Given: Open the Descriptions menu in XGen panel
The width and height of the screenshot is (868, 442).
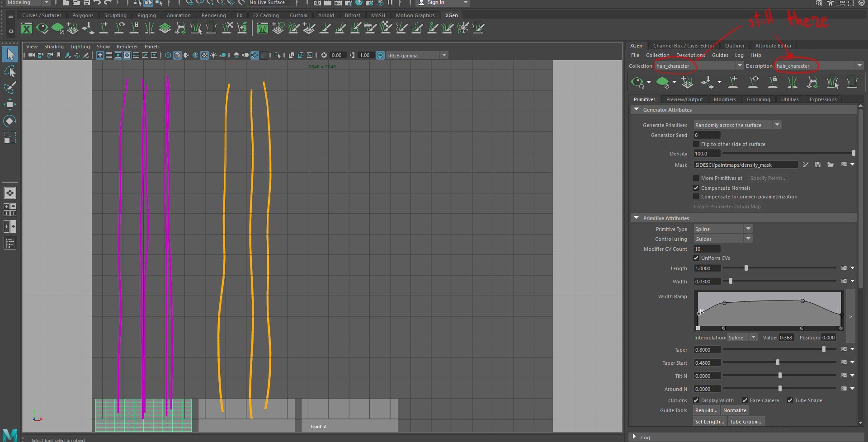Looking at the screenshot, I should click(x=690, y=55).
